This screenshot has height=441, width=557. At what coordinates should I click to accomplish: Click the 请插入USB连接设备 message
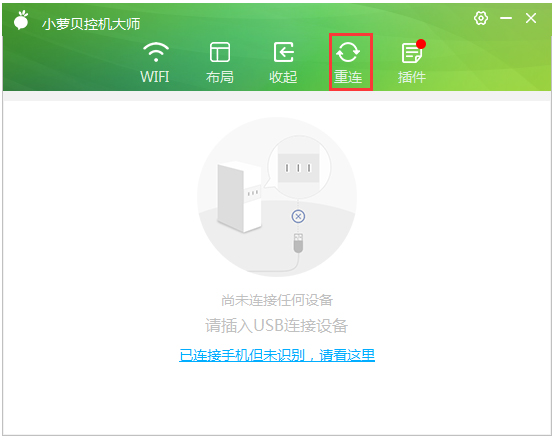point(277,326)
